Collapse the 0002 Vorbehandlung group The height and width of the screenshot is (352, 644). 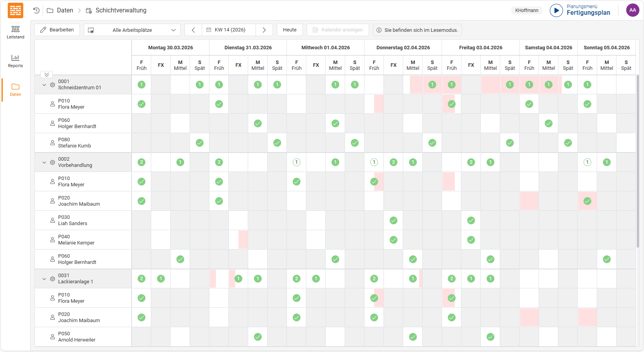pyautogui.click(x=44, y=162)
